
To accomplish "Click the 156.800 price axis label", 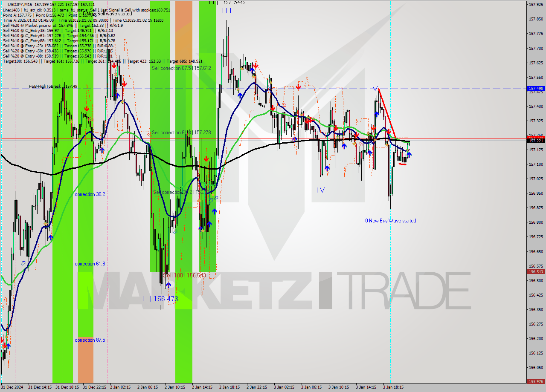I will tap(536, 222).
